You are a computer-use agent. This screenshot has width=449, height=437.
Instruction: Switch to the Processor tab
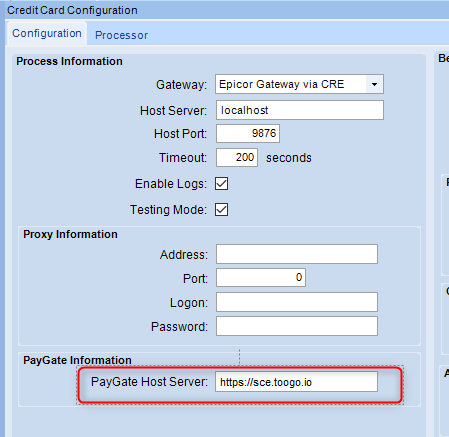(x=121, y=35)
